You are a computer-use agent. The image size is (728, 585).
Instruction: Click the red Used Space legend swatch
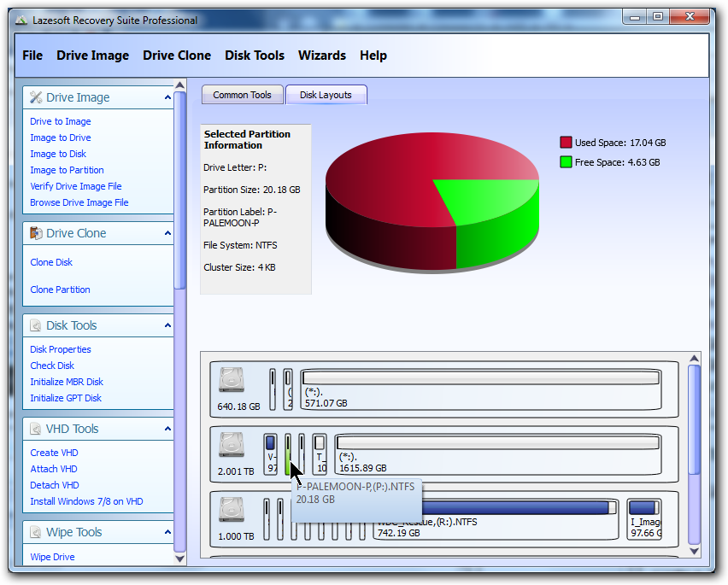click(566, 143)
